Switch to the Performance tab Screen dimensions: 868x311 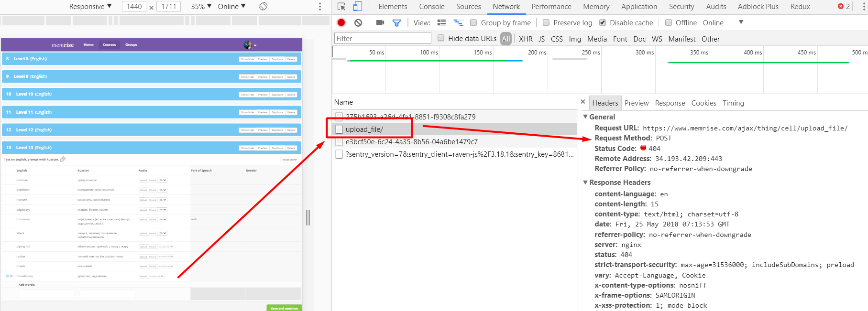point(551,7)
